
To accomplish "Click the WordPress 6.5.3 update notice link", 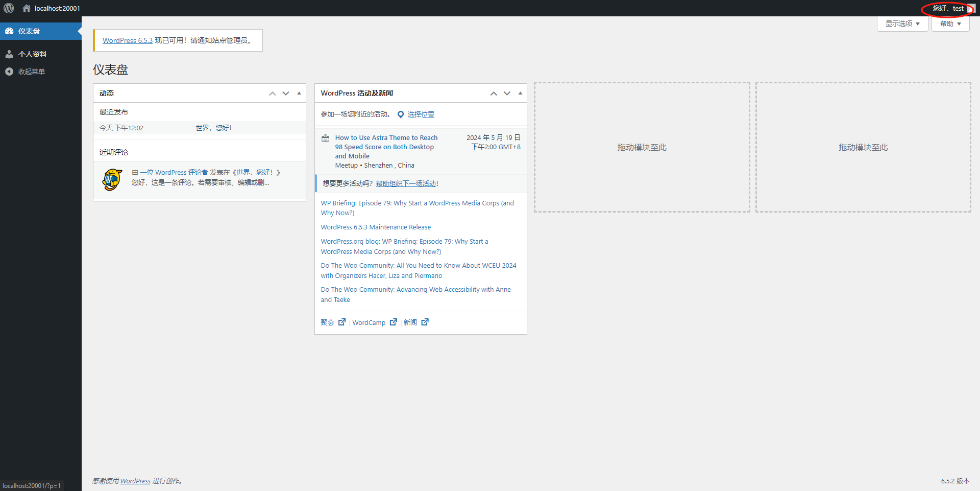I will (127, 40).
